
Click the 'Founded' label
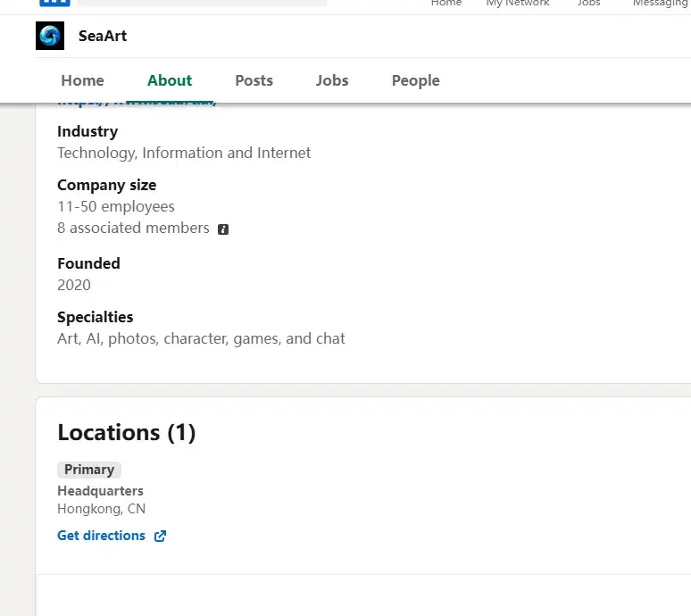click(x=88, y=263)
